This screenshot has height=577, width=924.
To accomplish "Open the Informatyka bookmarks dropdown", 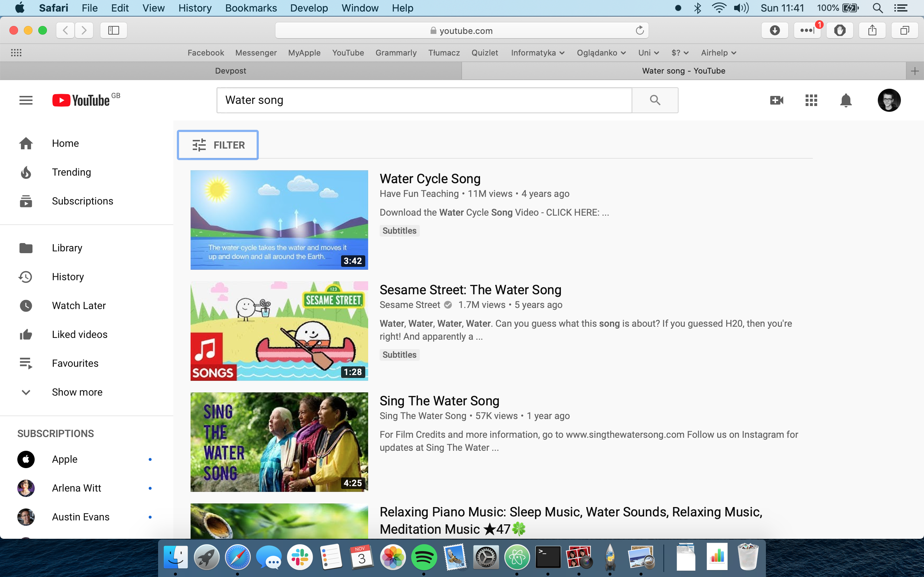I will (x=537, y=53).
